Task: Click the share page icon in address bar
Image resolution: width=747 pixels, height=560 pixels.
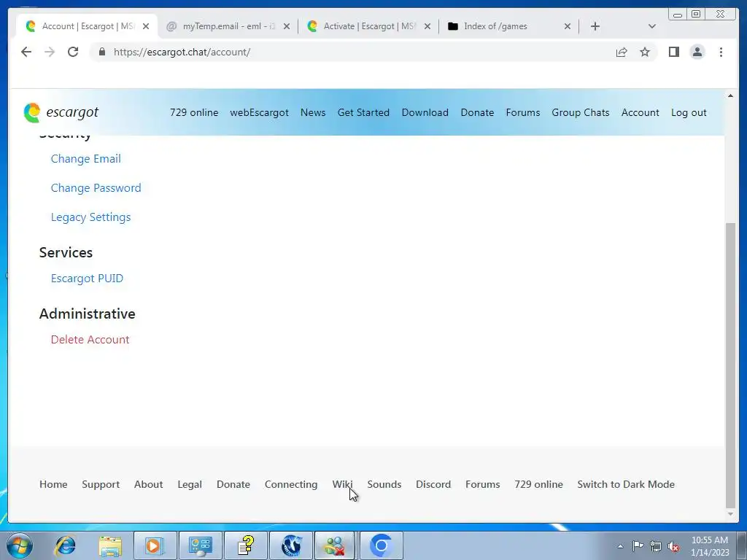Action: point(622,52)
